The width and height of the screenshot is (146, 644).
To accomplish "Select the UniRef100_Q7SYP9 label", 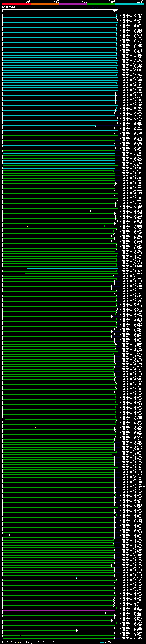I will pyautogui.click(x=131, y=638).
